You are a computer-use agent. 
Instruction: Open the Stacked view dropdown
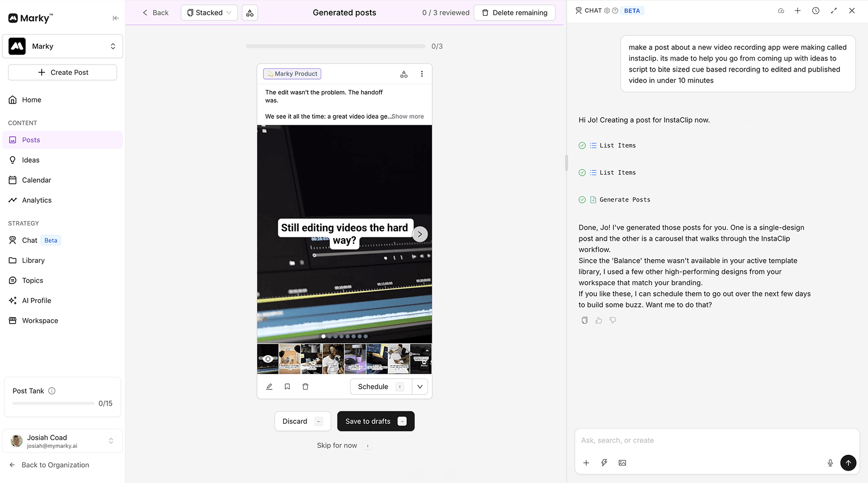[x=209, y=12]
